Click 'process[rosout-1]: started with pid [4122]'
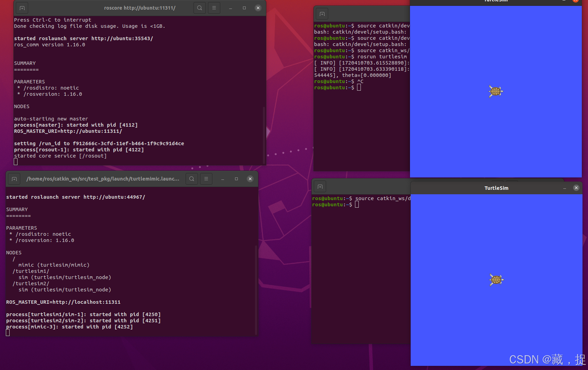588x370 pixels. click(x=79, y=150)
